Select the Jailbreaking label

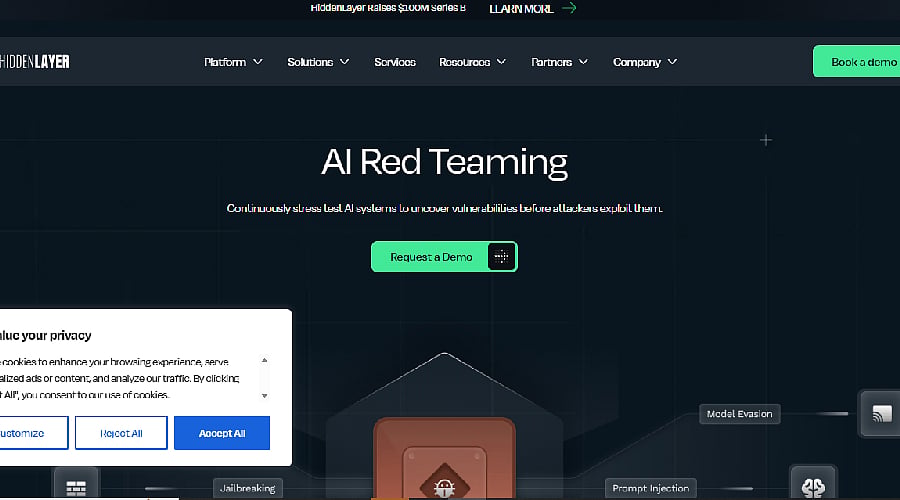click(247, 488)
